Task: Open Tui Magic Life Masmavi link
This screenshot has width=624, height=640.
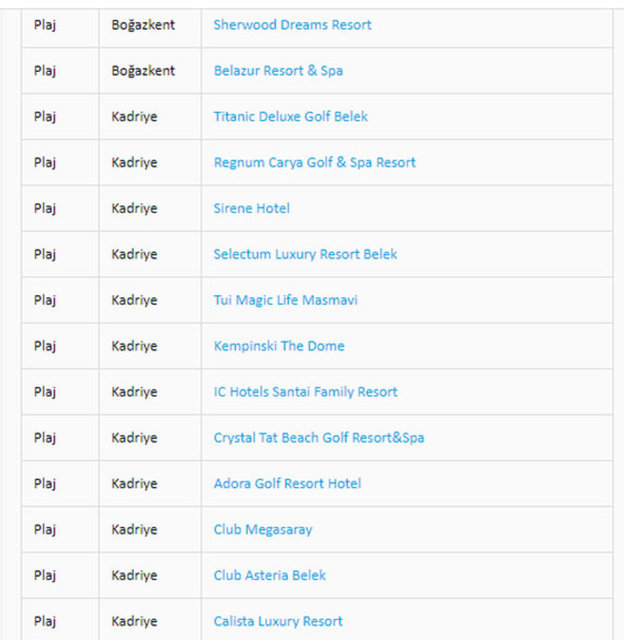Action: (x=285, y=301)
